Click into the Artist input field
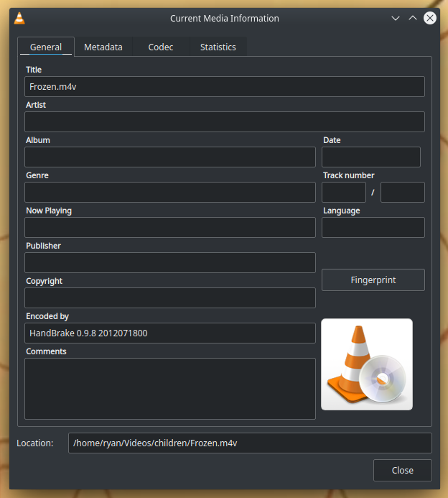The image size is (448, 498). click(225, 121)
